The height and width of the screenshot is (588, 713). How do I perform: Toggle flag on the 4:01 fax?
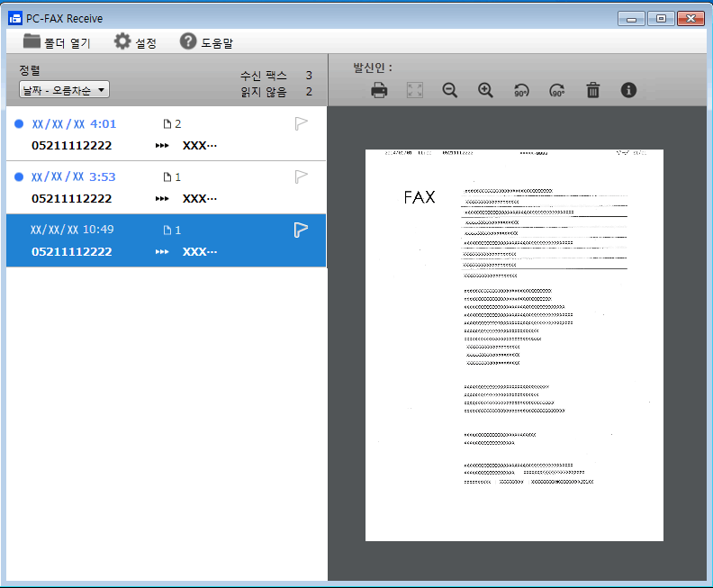click(x=301, y=123)
